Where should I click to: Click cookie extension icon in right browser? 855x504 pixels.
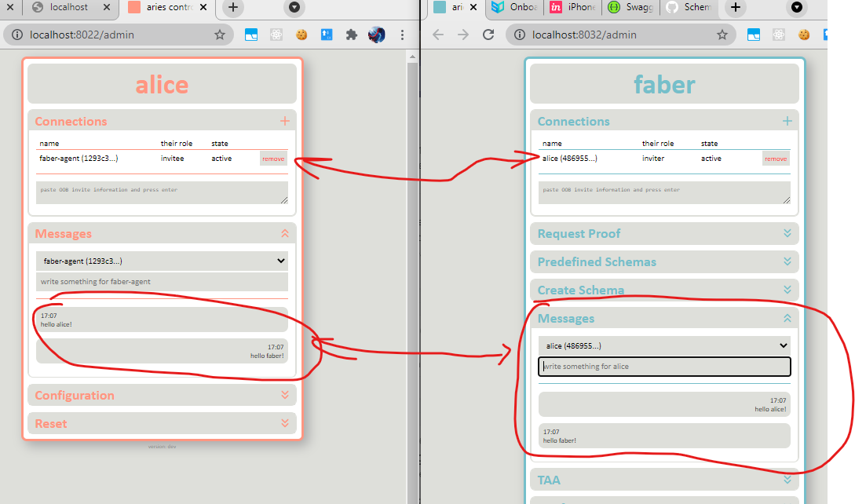point(804,35)
